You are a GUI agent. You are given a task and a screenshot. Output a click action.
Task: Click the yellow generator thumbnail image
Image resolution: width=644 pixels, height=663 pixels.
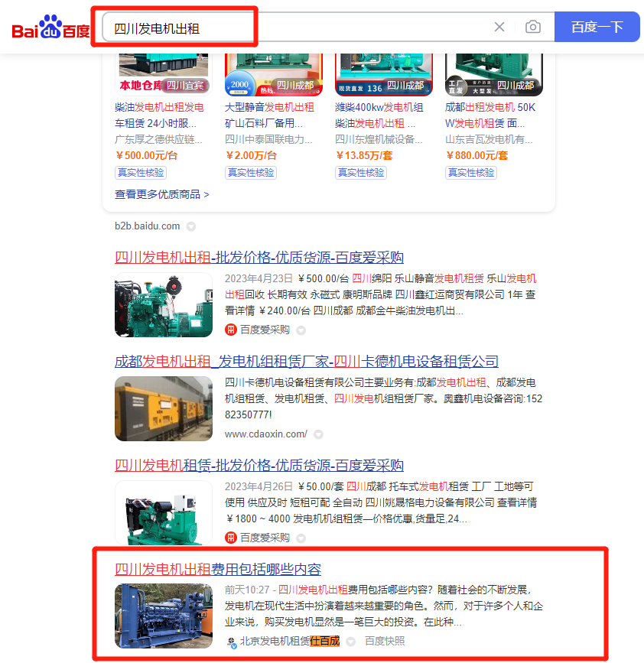(x=164, y=408)
